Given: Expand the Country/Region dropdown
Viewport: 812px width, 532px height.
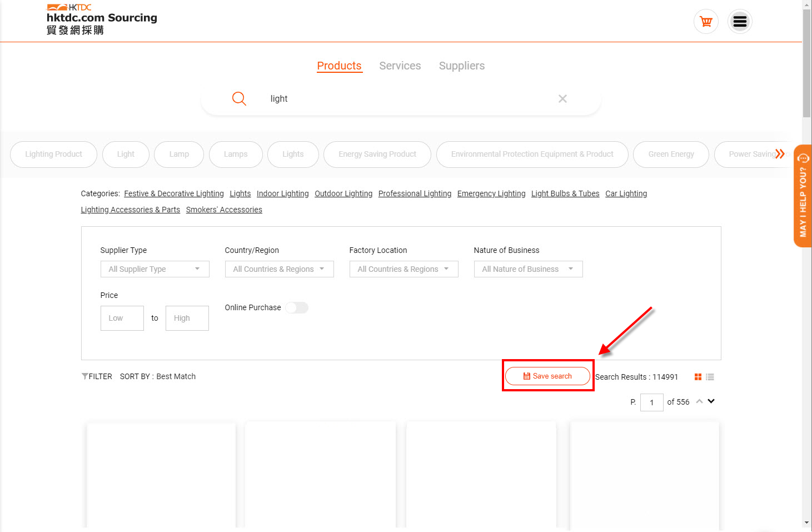Looking at the screenshot, I should point(279,269).
